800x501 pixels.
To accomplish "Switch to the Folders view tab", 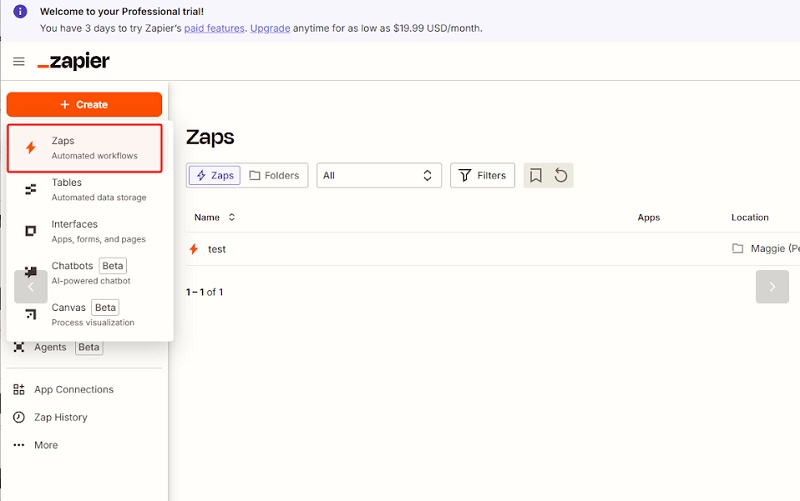I will (x=274, y=176).
